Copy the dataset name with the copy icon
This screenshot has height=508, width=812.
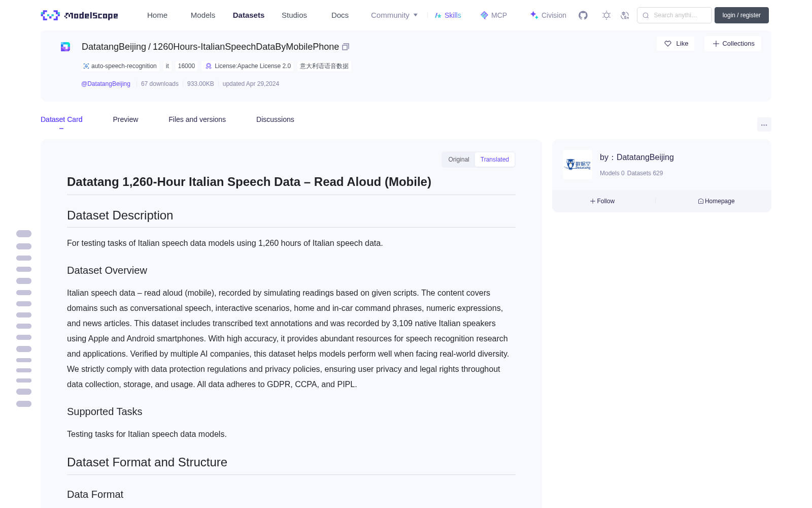346,47
